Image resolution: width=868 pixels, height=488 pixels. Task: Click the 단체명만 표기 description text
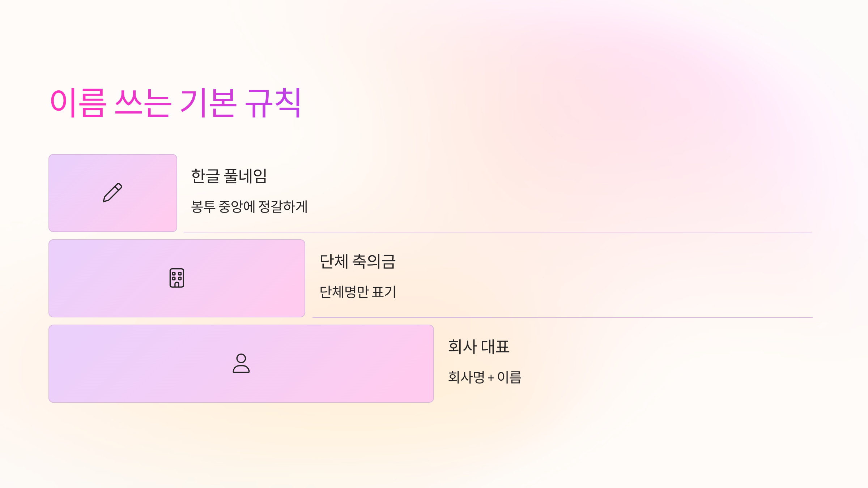coord(358,292)
